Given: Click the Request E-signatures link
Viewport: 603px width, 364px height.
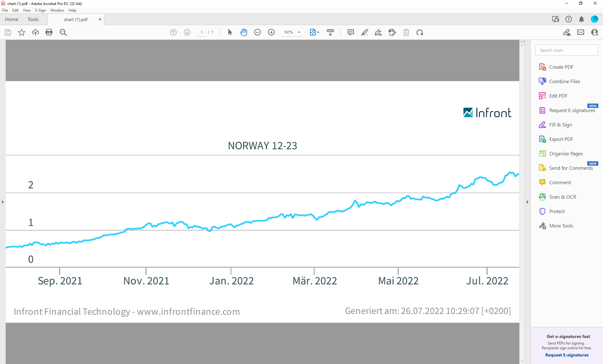Looking at the screenshot, I should (x=567, y=355).
